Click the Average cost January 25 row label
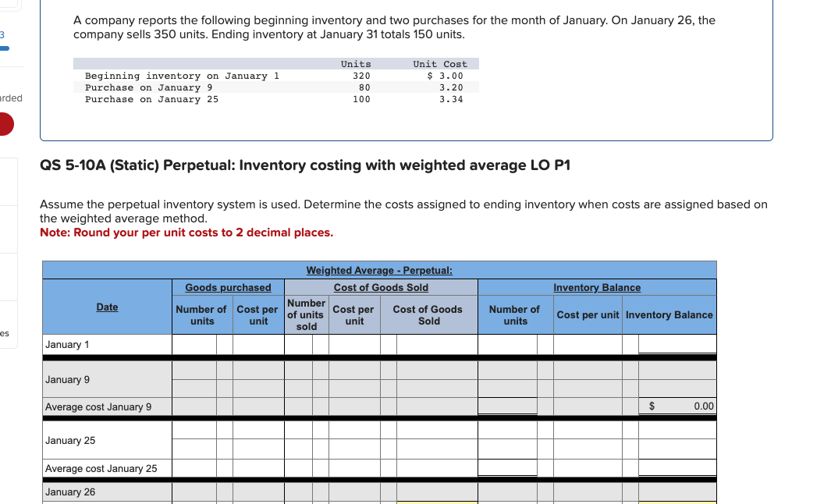 coord(100,469)
